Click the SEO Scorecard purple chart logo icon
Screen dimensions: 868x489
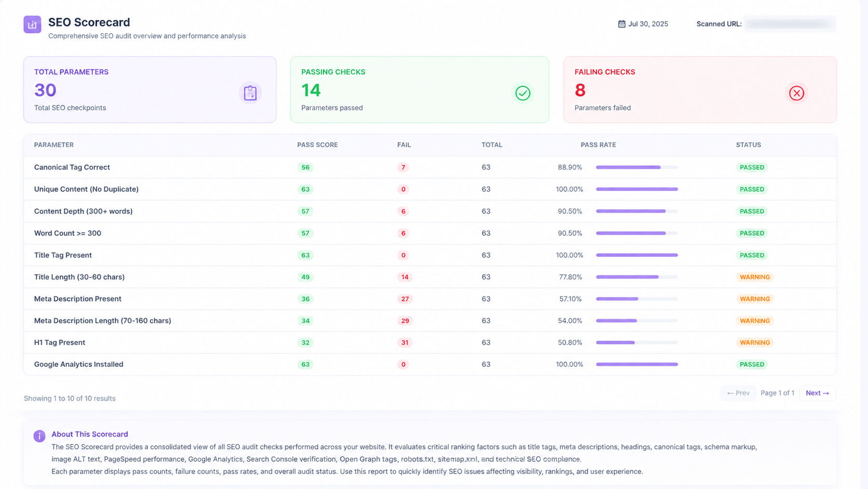(32, 24)
